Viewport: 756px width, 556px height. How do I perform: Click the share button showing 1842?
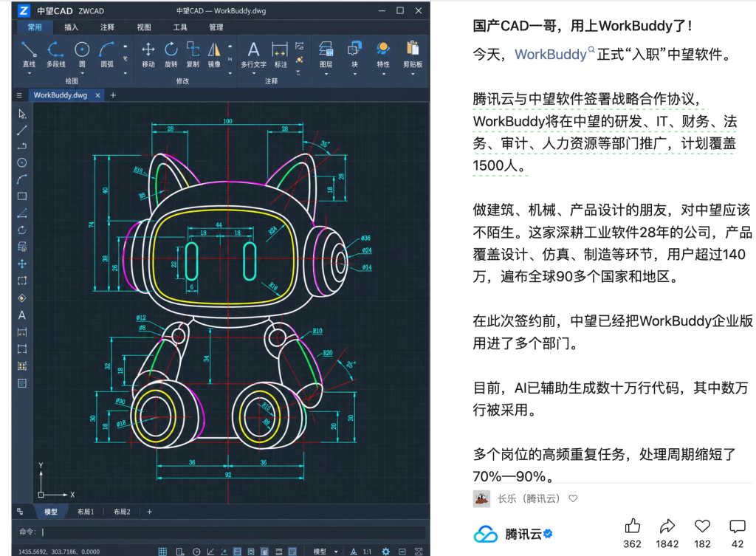(667, 526)
